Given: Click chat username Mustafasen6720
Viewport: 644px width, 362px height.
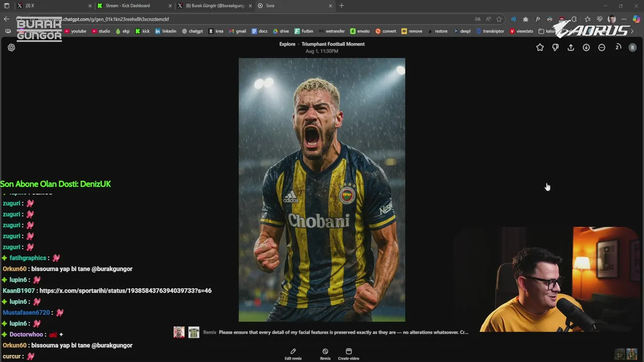Looking at the screenshot, I should click(x=26, y=312).
